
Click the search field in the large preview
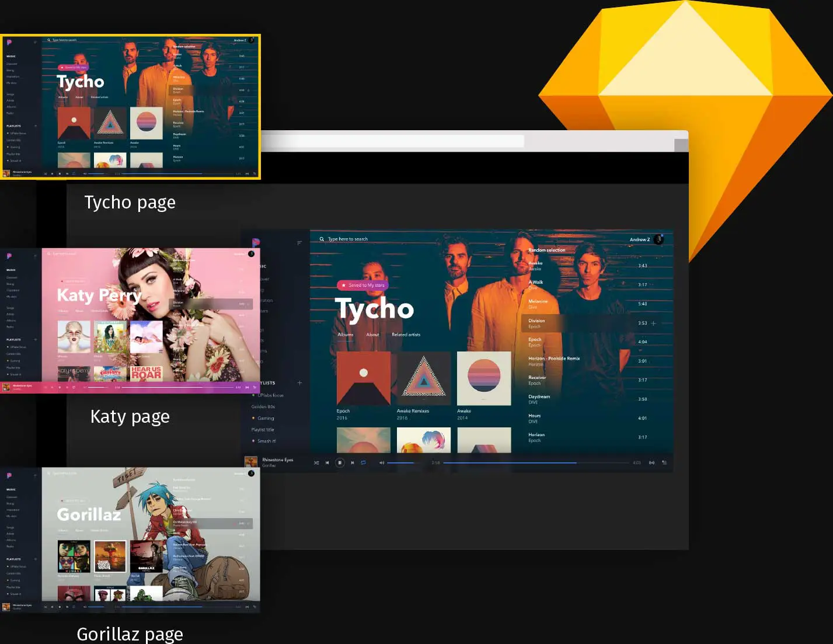tap(348, 239)
